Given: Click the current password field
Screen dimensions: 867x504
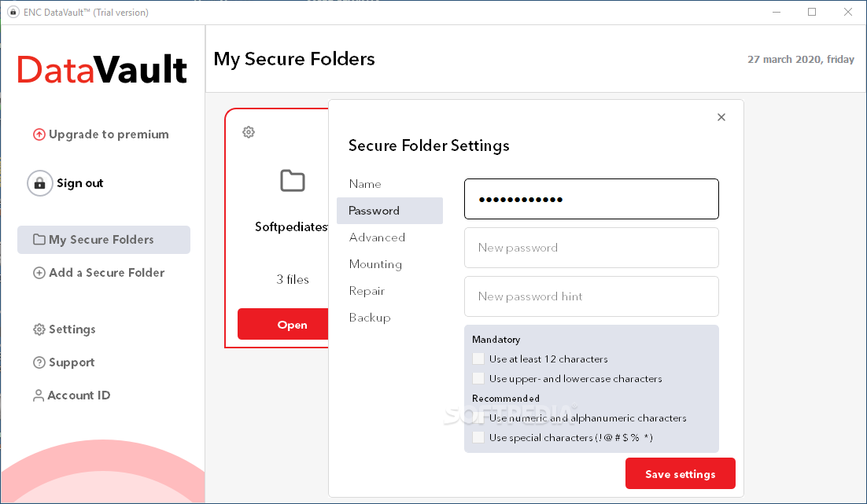Looking at the screenshot, I should [x=591, y=199].
